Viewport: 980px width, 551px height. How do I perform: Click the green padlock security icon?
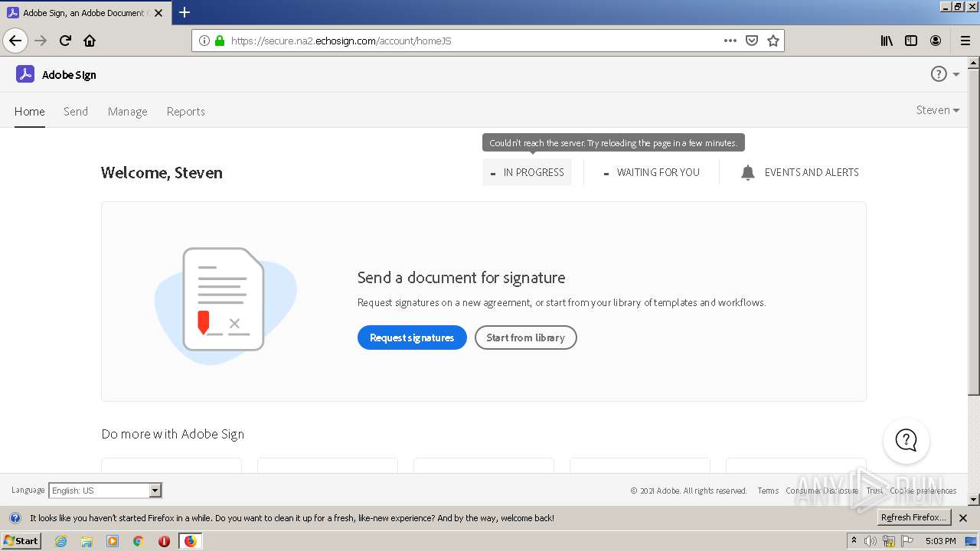coord(220,41)
